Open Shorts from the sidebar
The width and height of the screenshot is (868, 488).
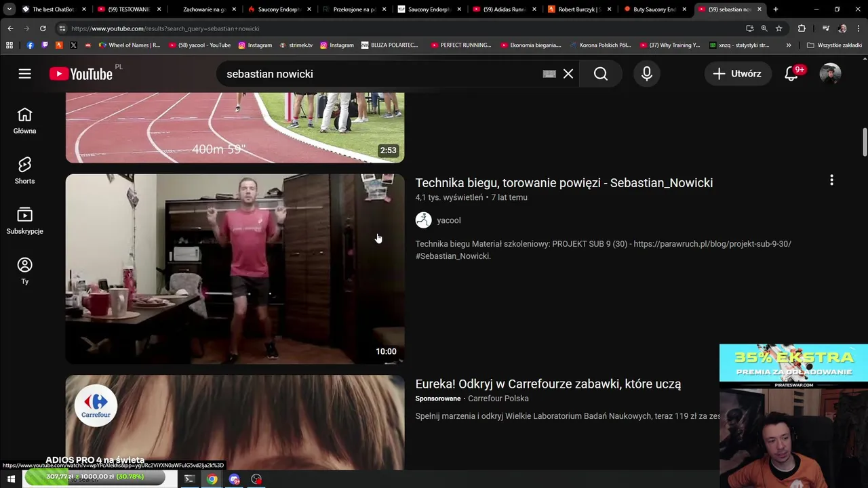24,171
